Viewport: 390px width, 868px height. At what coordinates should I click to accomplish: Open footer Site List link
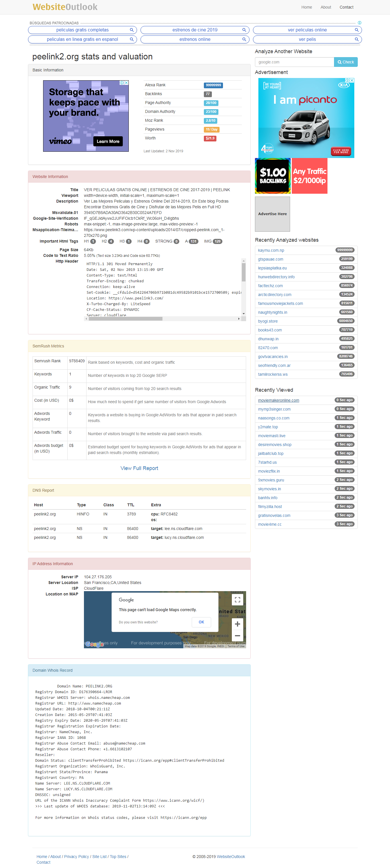pos(99,857)
